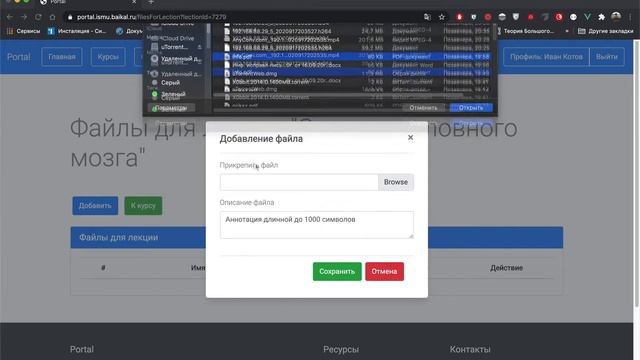Viewport: 640px width, 360px height.
Task: Click the Выйти logout button
Action: [607, 57]
